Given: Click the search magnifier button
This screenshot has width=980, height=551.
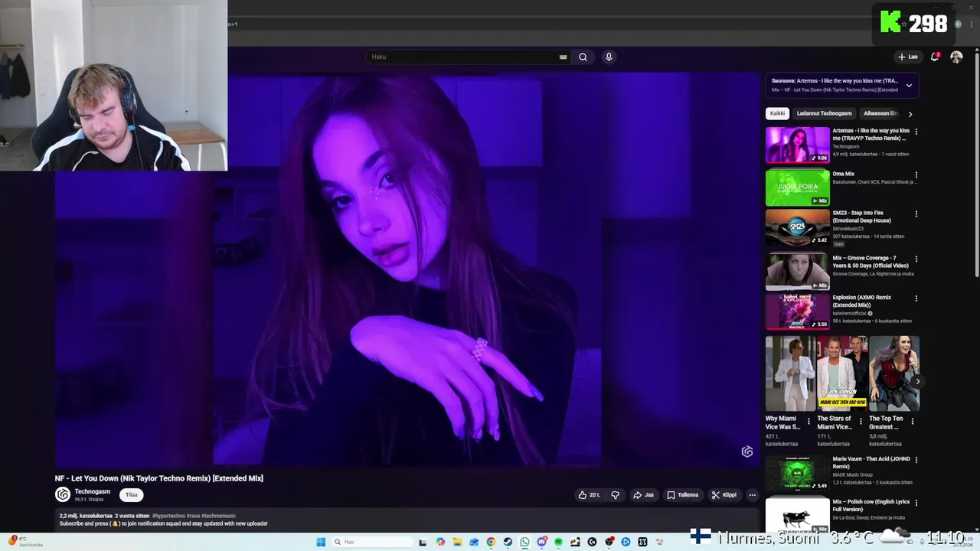Looking at the screenshot, I should 583,57.
